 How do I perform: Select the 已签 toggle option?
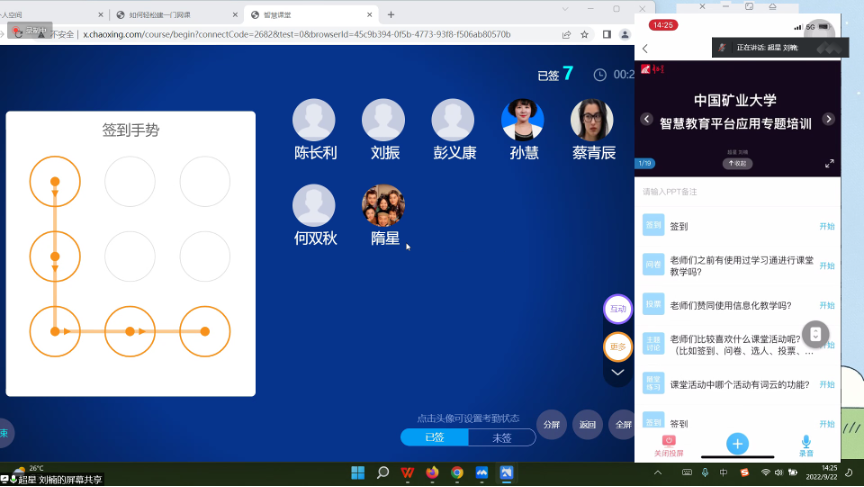(434, 438)
